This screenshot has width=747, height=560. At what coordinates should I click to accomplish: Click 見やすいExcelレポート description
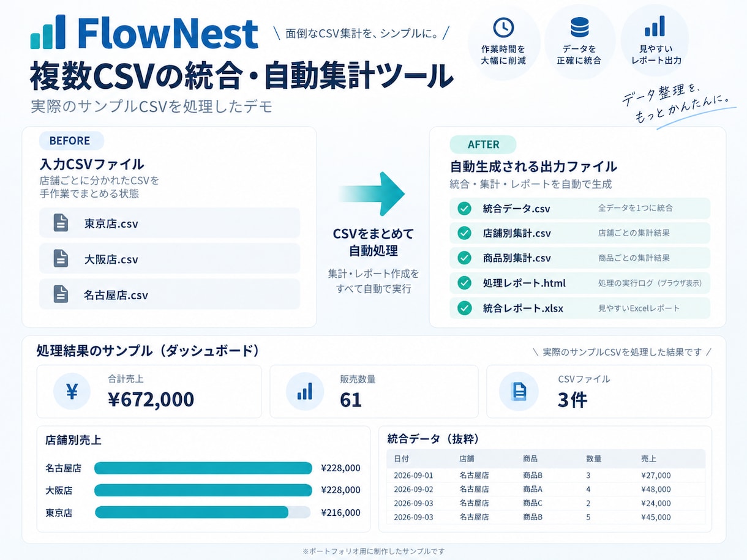(x=639, y=308)
